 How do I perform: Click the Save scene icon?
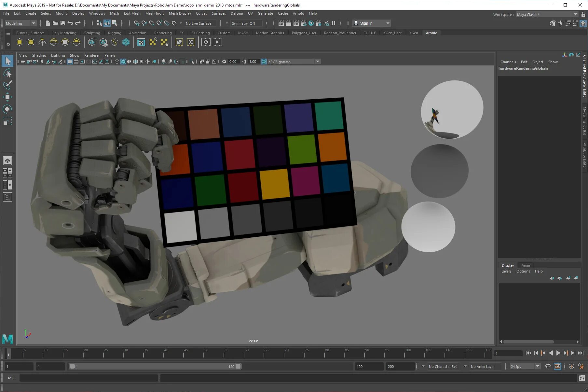click(x=63, y=23)
